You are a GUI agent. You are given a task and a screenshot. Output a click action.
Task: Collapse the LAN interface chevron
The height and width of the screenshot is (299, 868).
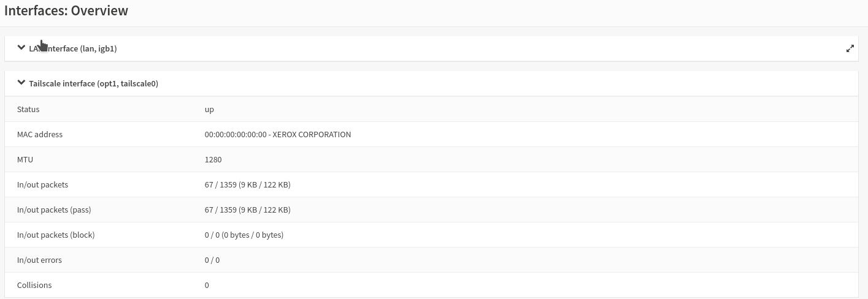(22, 48)
